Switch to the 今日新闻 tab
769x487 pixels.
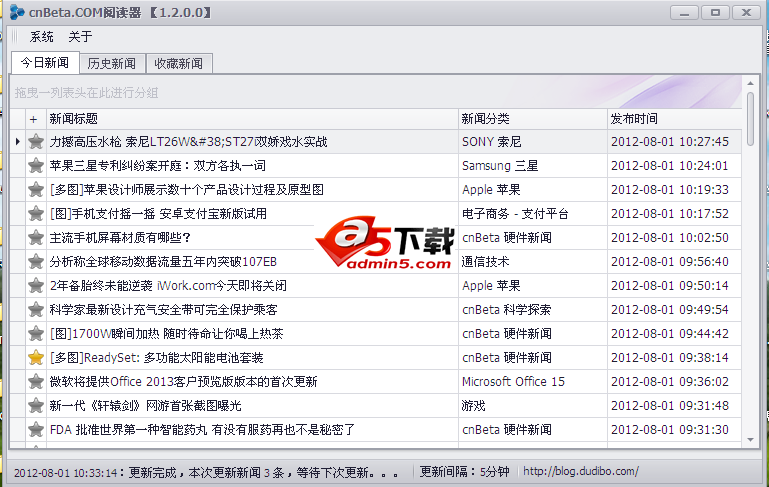pos(45,63)
